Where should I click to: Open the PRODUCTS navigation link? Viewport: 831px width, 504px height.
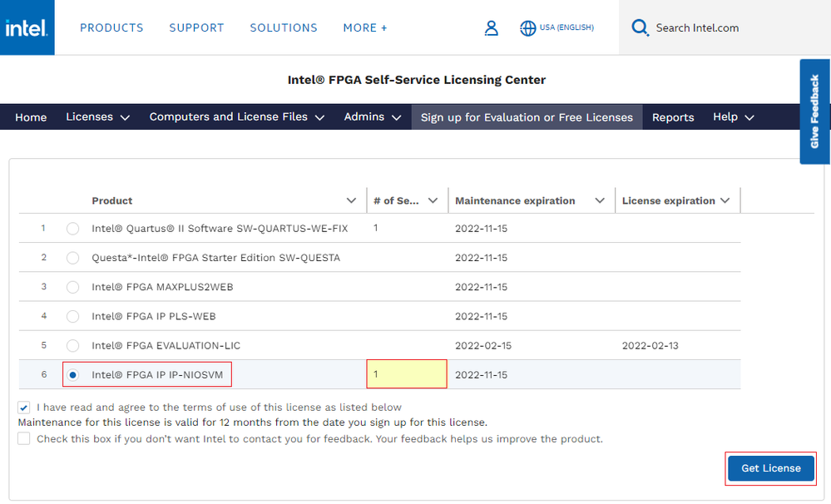click(111, 28)
